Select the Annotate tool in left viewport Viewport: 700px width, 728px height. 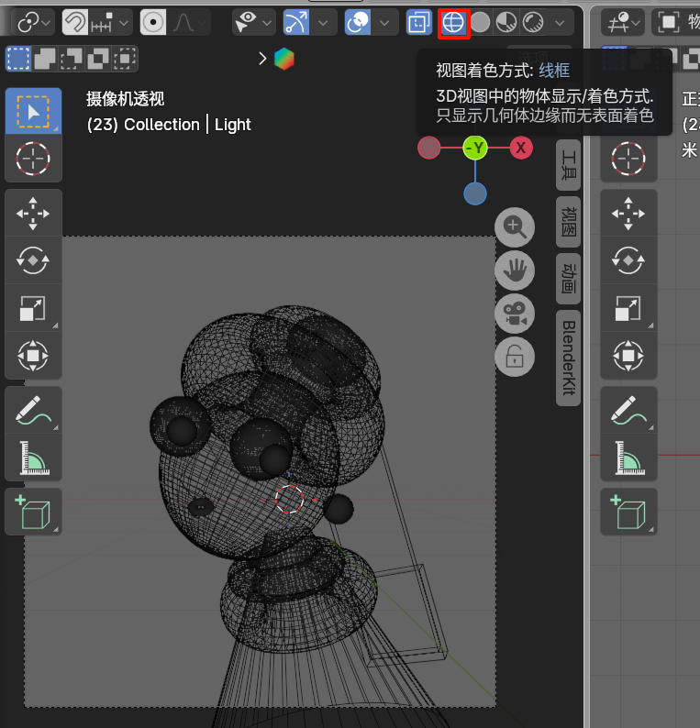pos(33,411)
